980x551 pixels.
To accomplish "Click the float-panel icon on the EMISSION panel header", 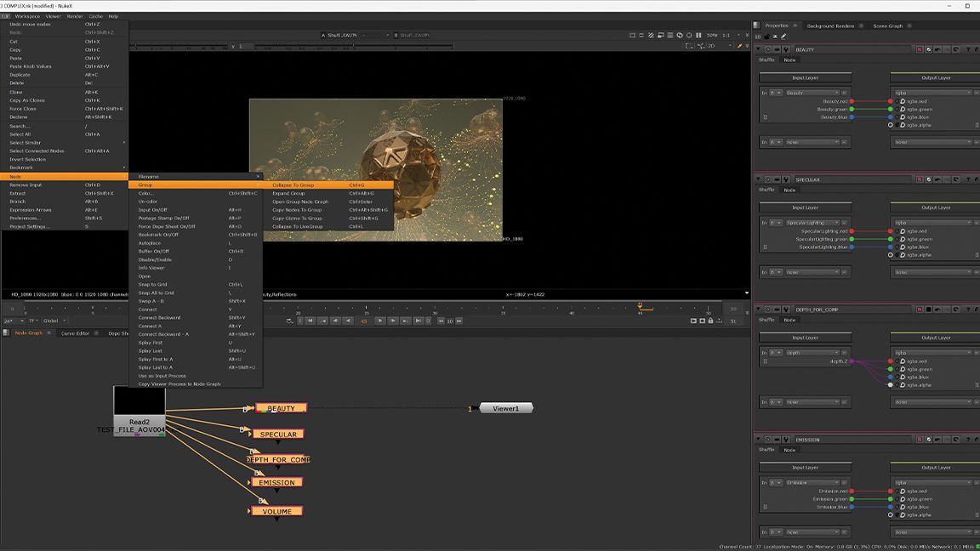I will point(956,440).
